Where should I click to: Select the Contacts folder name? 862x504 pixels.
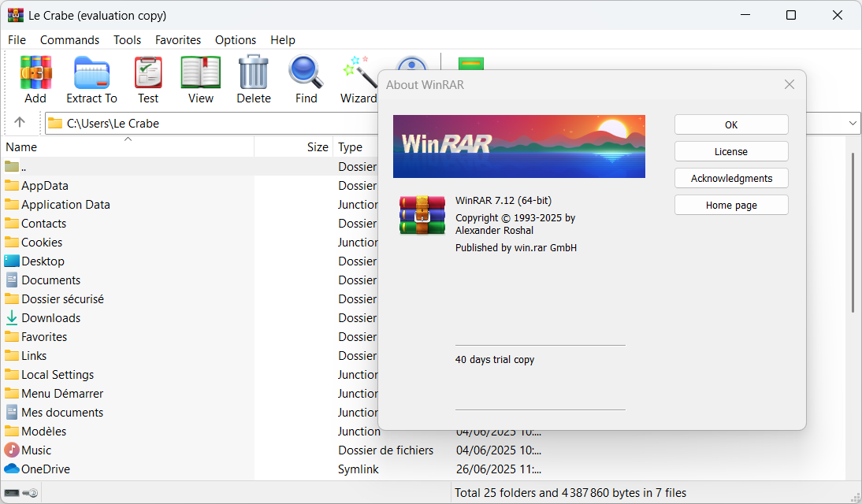point(44,224)
